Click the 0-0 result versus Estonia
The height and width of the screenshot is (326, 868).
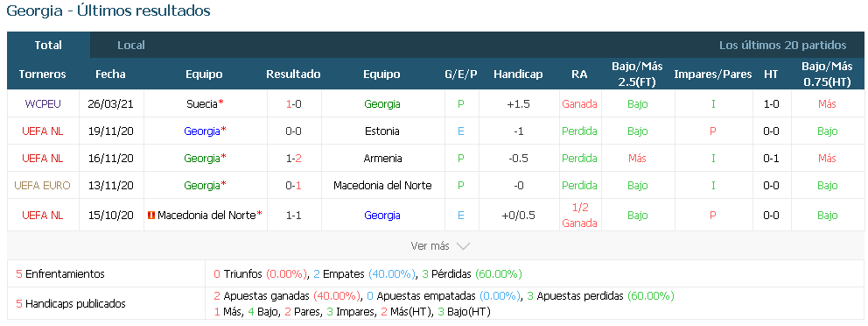tap(293, 131)
